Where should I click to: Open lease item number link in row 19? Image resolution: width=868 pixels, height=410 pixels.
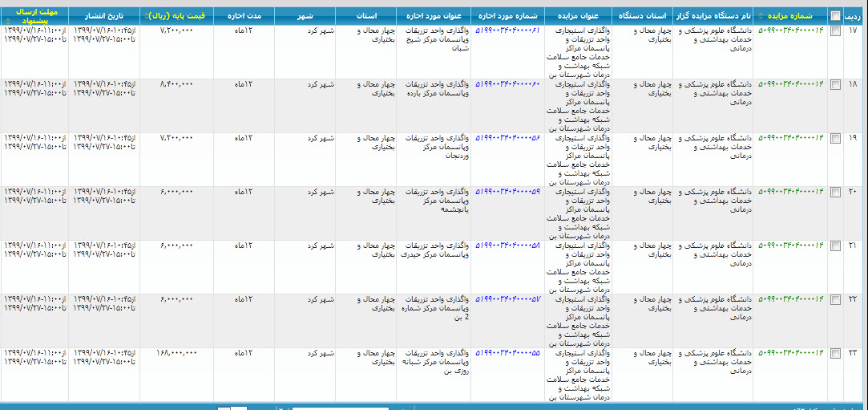tap(507, 137)
